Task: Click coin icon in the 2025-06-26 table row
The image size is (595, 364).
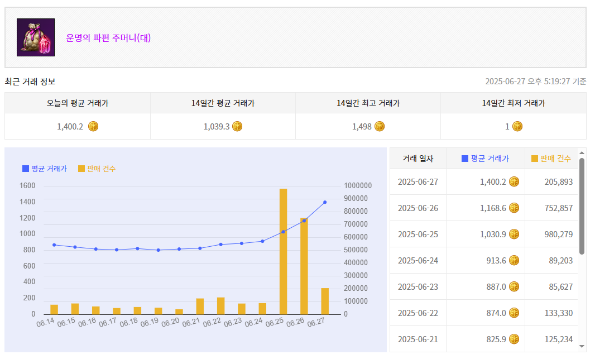Action: pos(514,208)
